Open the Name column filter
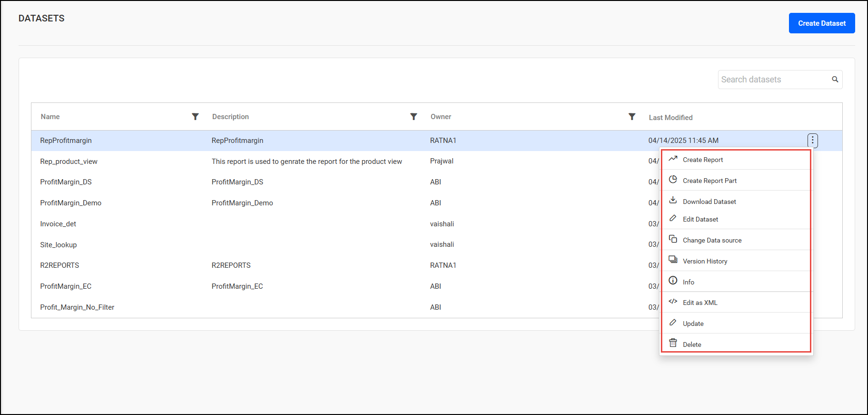 click(195, 117)
